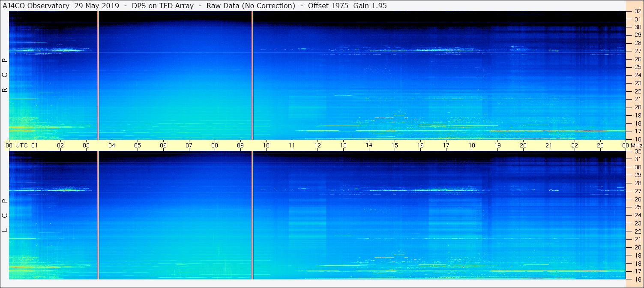This screenshot has height=288, width=644.
Task: Click time axis label "16" between 15 and 17
Action: click(420, 145)
